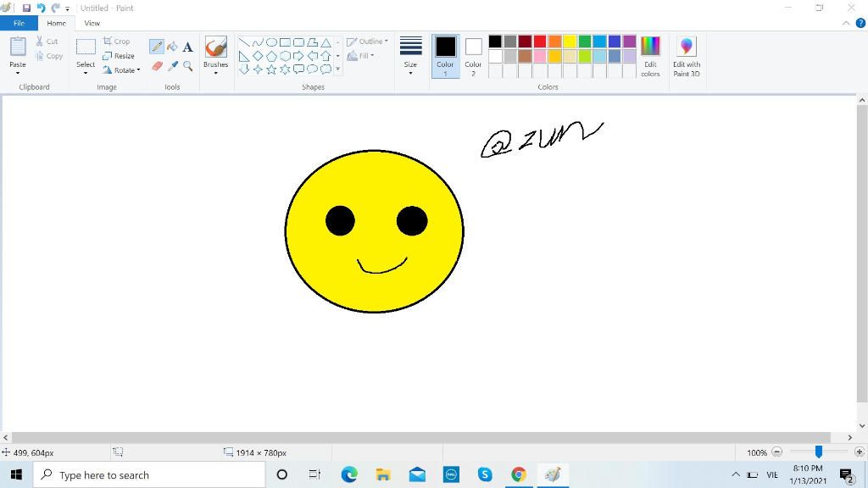Screen dimensions: 868x488
Task: Choose the Six-point star shape
Action: 285,69
